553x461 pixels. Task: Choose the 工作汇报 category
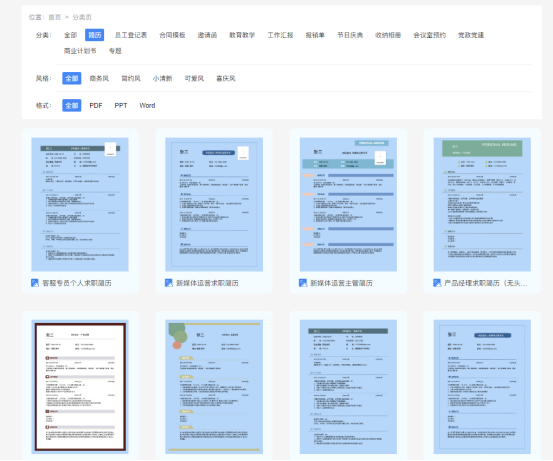point(280,35)
